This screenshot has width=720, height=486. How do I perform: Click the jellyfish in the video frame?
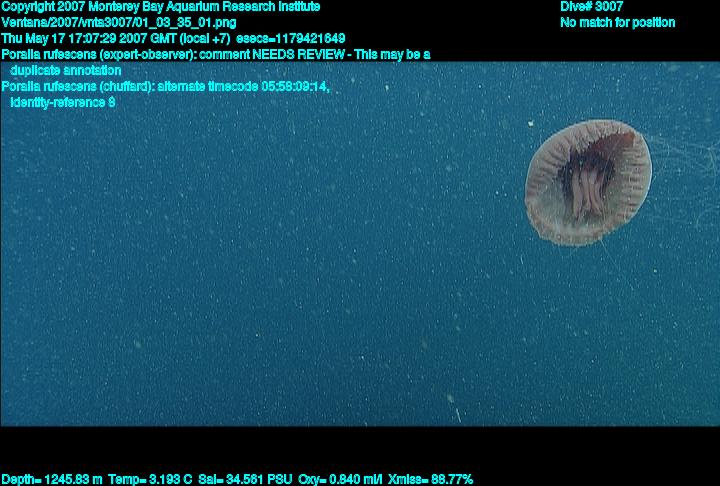coord(588,183)
